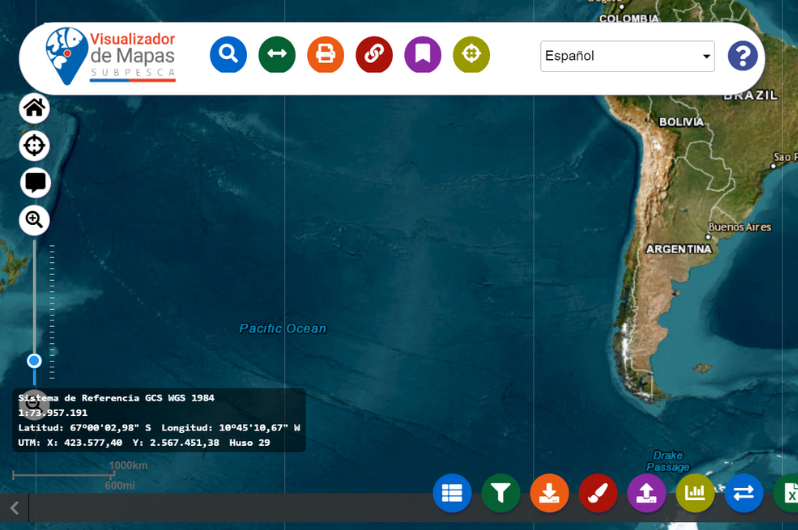This screenshot has width=798, height=530.
Task: Open the green filter funnel tool
Action: click(501, 493)
